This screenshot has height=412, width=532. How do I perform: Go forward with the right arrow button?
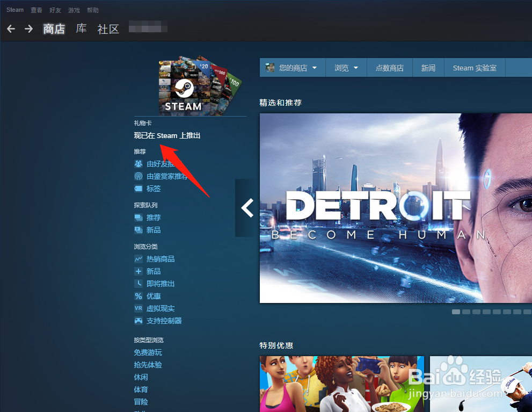29,29
